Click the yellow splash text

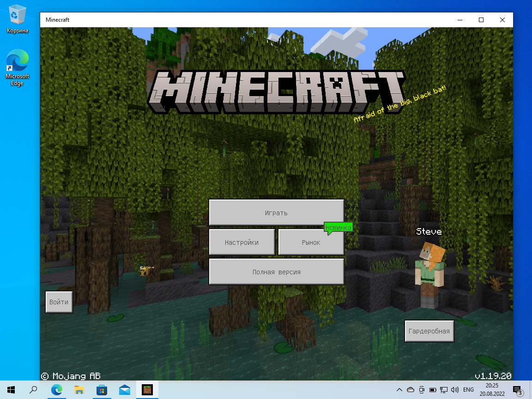point(399,103)
